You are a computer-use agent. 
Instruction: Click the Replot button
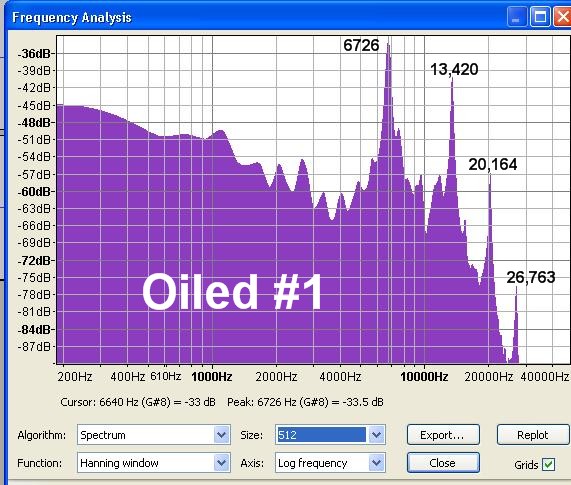point(532,434)
